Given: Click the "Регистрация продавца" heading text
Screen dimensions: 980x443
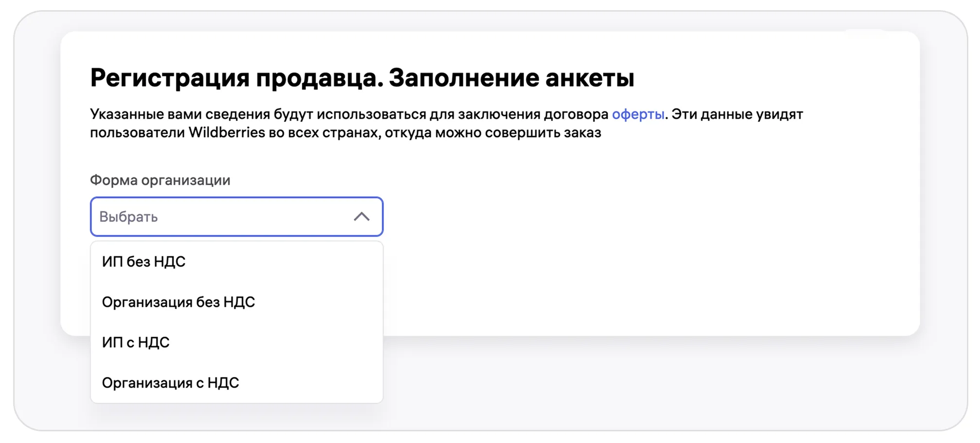Looking at the screenshot, I should 236,78.
